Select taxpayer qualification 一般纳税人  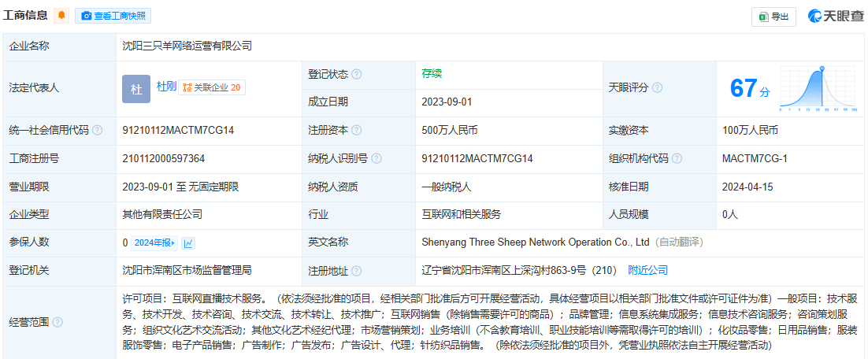pyautogui.click(x=446, y=187)
